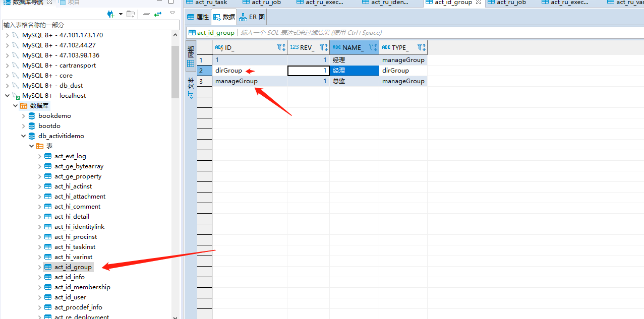This screenshot has height=319, width=644.
Task: Focus the 输入表格名称的一部分 filter box
Action: (90, 25)
